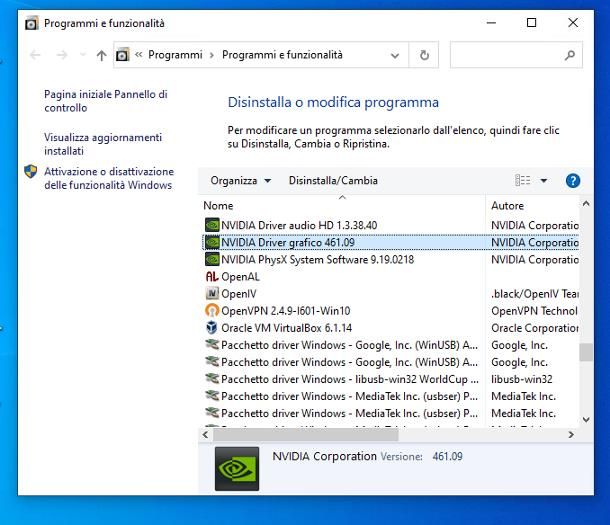Select OpenVPN 2.4.9-I601-Win10 entry
Screen dimensions: 610x525
[x=286, y=311]
